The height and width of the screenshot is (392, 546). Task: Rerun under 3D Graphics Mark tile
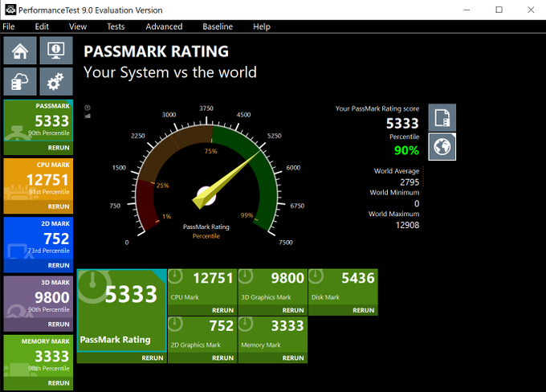click(293, 310)
